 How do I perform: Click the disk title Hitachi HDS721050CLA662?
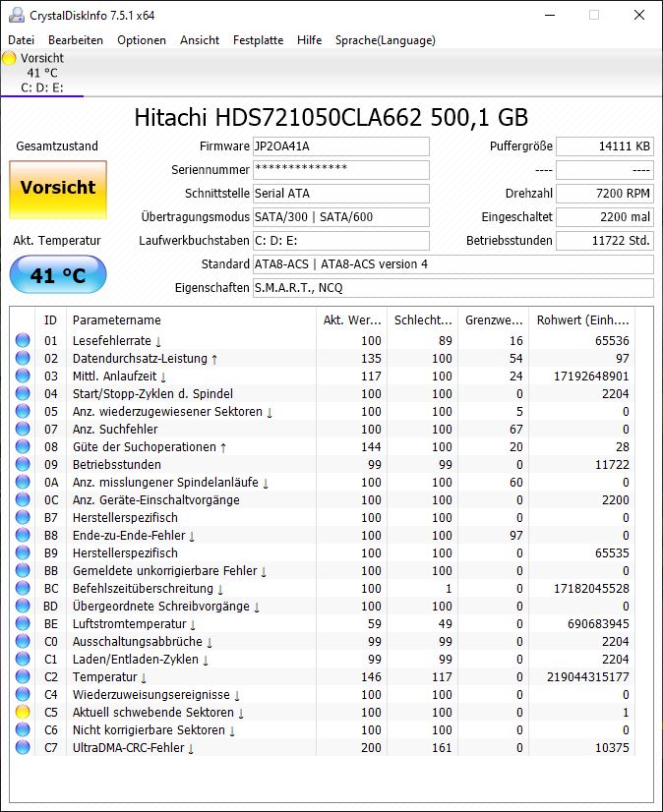[331, 118]
